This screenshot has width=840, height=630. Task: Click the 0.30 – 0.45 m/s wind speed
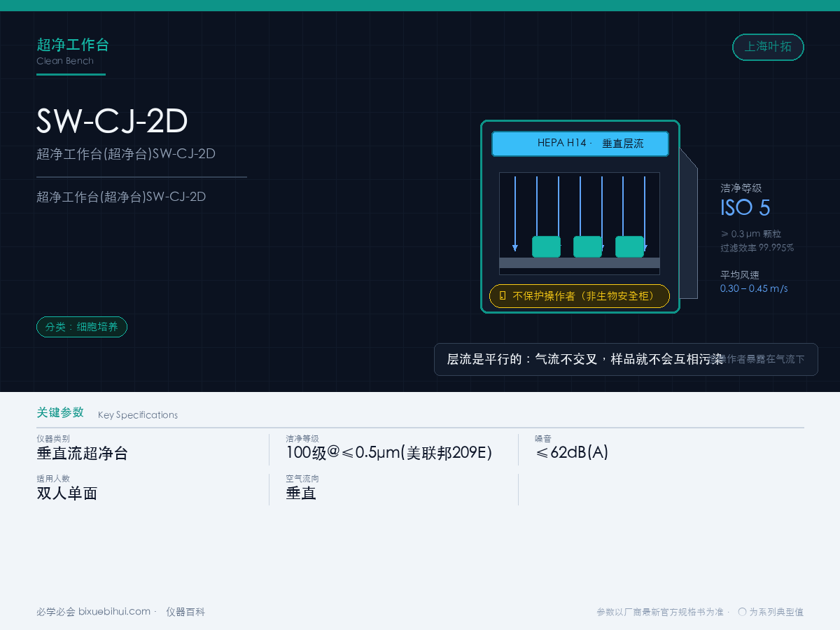pos(754,288)
